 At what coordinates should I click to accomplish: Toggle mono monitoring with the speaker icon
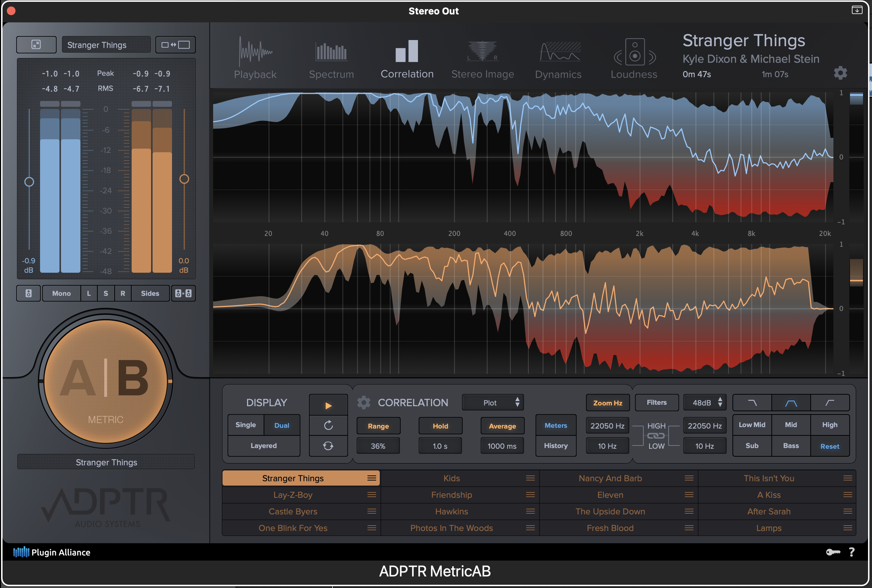(28, 293)
